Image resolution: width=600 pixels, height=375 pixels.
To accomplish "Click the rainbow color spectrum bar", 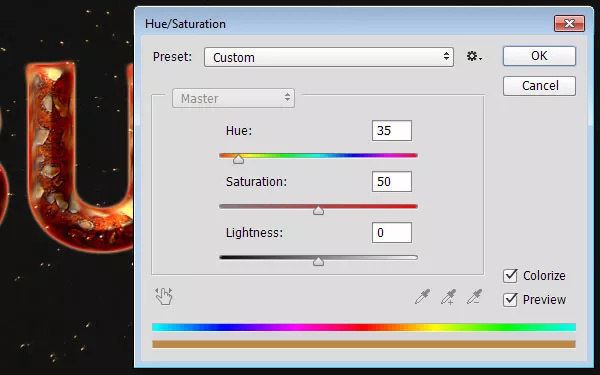I will tap(364, 327).
